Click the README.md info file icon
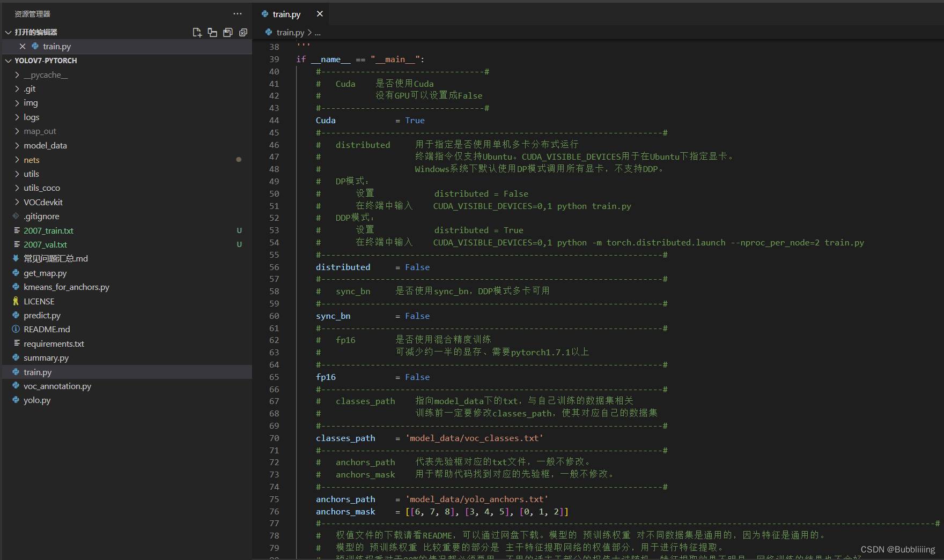This screenshot has height=560, width=944. pos(16,330)
